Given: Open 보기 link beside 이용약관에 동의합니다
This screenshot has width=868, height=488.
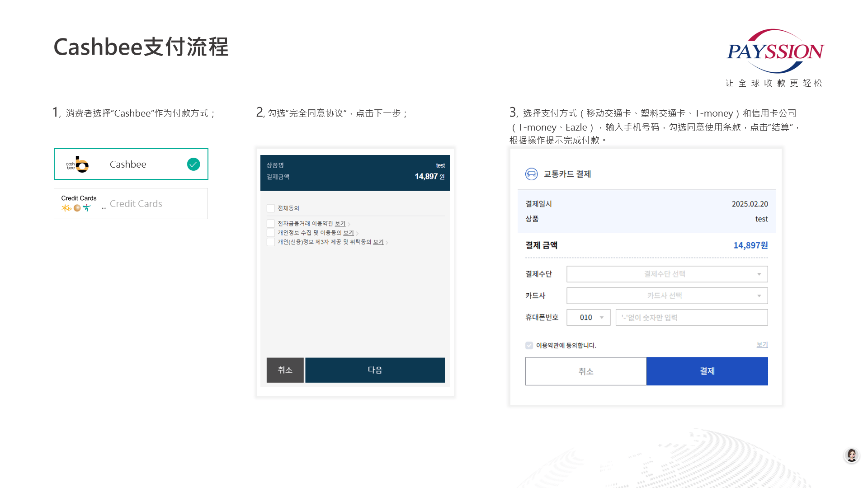Looking at the screenshot, I should click(762, 345).
